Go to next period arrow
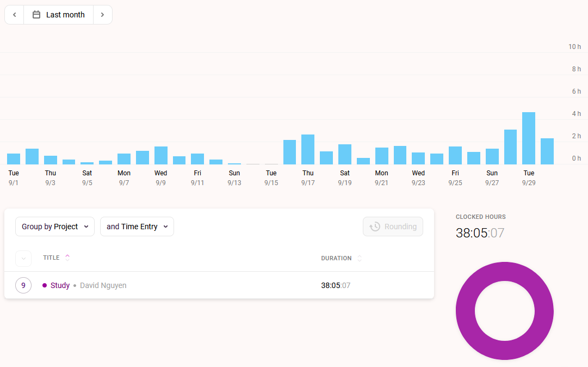This screenshot has height=367, width=588. (x=102, y=15)
